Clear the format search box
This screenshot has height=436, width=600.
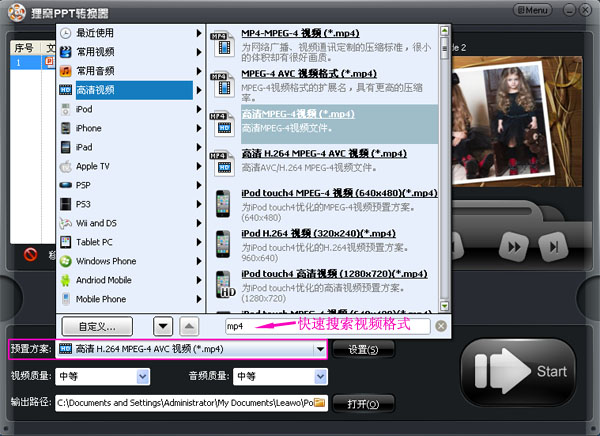[x=441, y=326]
